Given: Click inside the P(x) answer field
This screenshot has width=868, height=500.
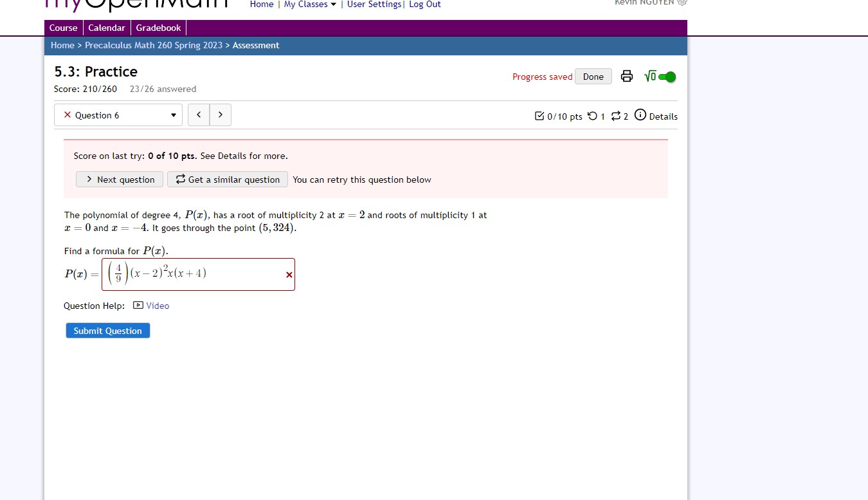Looking at the screenshot, I should [212, 273].
